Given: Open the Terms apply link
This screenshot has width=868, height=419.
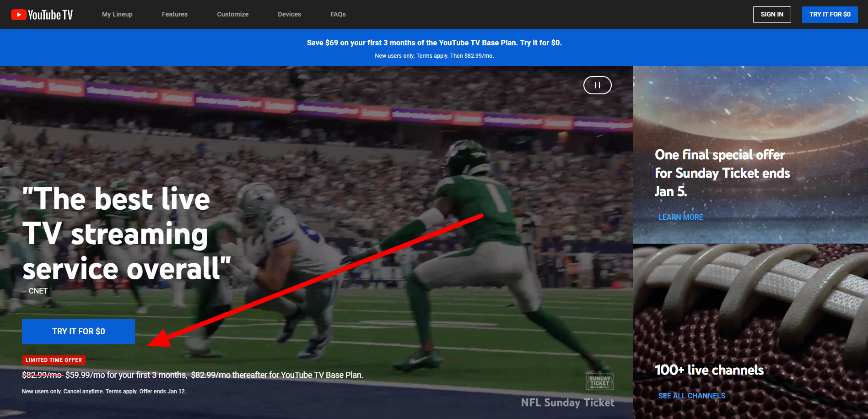Looking at the screenshot, I should point(121,392).
